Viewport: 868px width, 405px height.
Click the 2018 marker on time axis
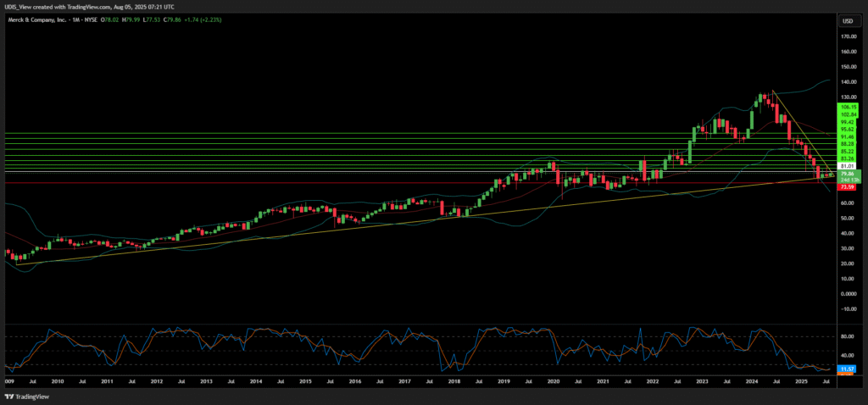click(x=454, y=383)
